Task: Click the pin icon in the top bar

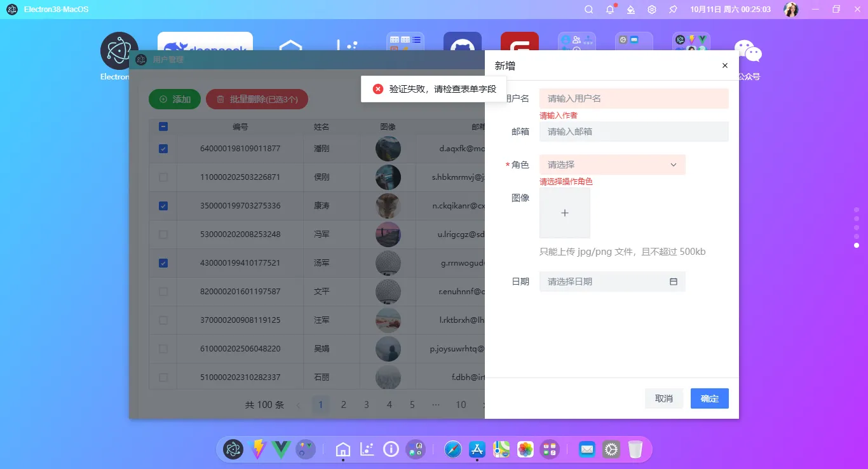Action: point(672,9)
